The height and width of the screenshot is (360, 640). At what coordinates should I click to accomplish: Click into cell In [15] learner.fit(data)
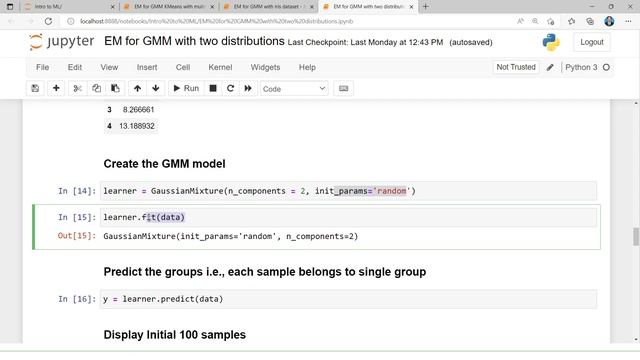pos(348,217)
